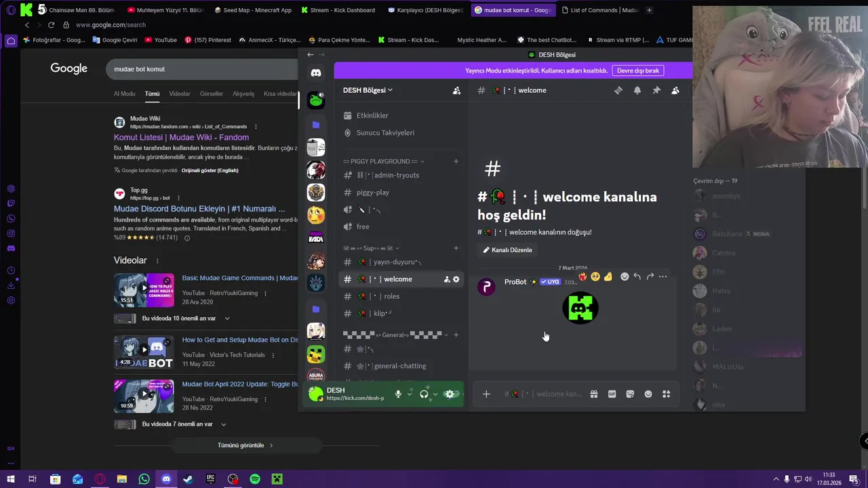Open more options on ProBot message

(x=663, y=277)
